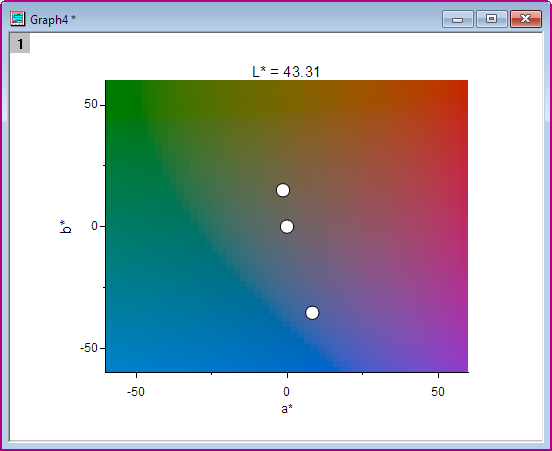Maximize the Graph4 window
552x451 pixels.
492,19
